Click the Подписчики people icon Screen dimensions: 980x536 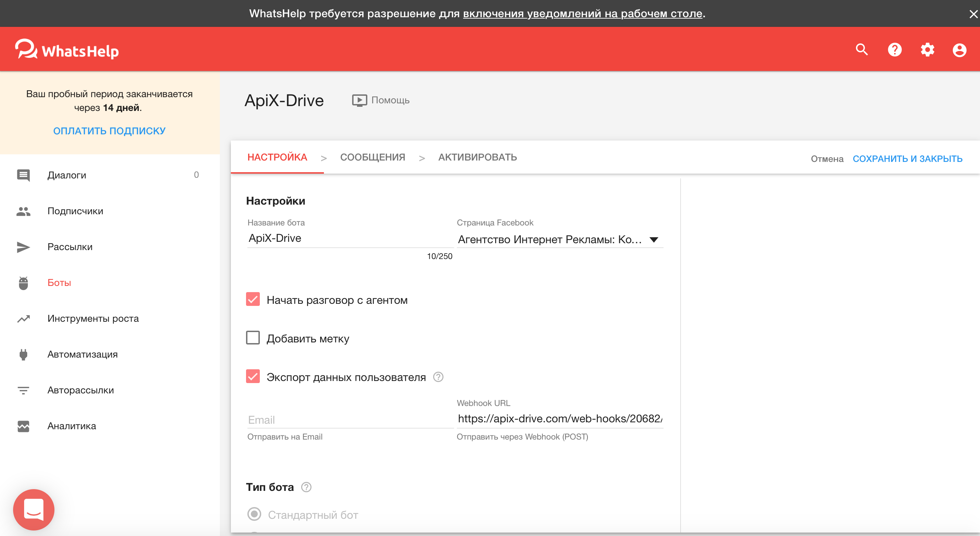23,211
